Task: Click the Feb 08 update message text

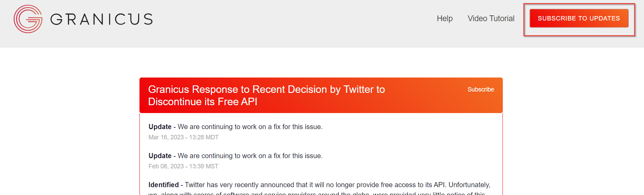Action: pos(250,156)
